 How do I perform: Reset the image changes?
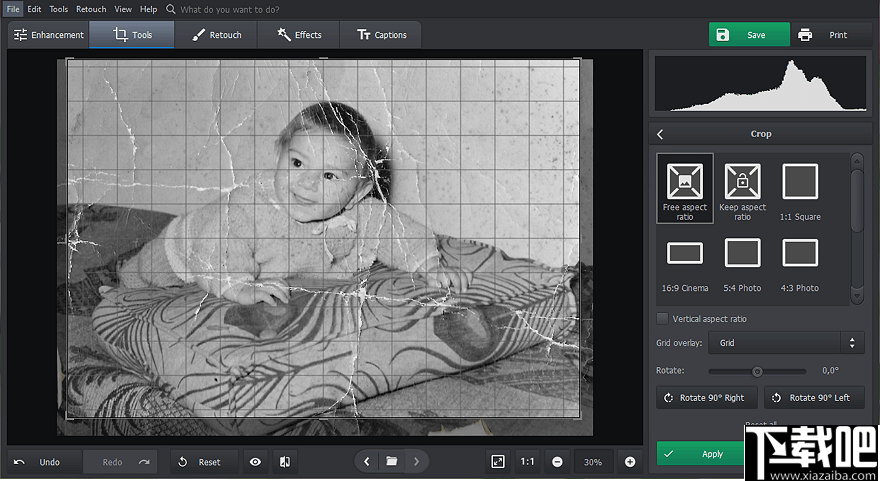point(204,462)
